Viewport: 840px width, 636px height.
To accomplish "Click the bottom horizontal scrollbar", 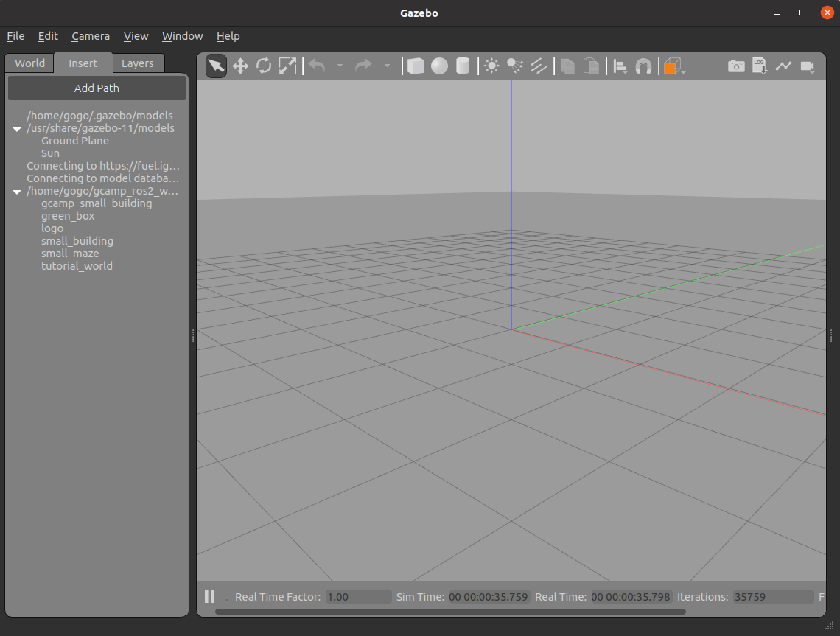I will pos(450,612).
